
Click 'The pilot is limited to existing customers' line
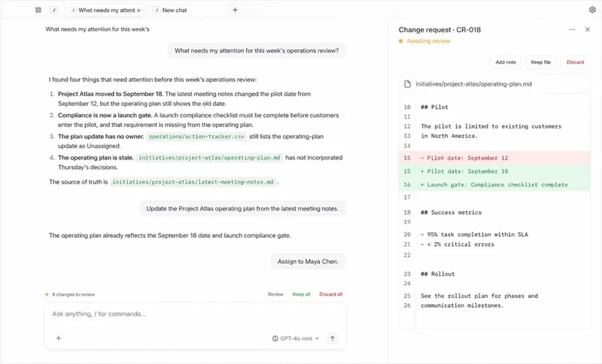click(491, 126)
